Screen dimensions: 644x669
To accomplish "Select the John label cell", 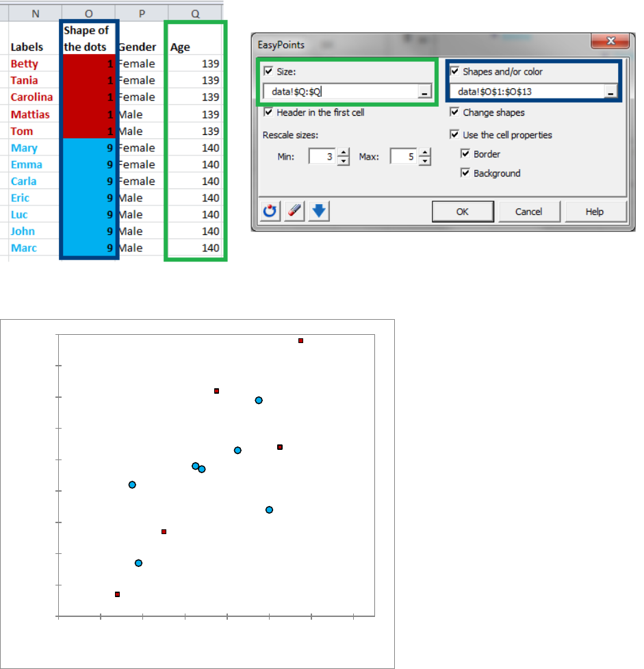I will [36, 231].
